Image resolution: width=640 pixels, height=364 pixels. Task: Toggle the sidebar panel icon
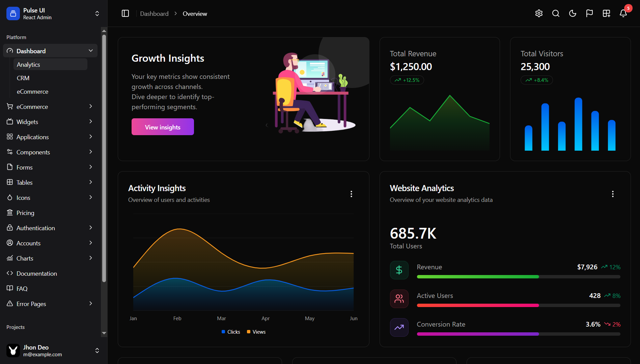point(125,13)
